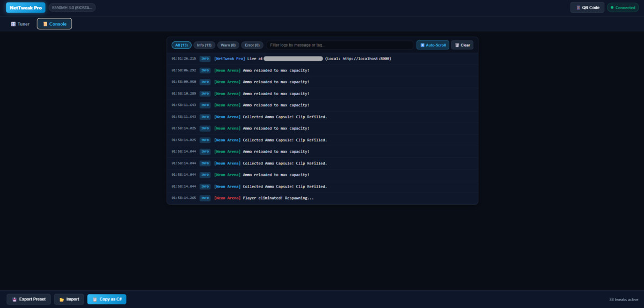Image resolution: width=644 pixels, height=308 pixels.
Task: Click the '(Local: http://localhost:8000)' text
Action: coord(358,59)
